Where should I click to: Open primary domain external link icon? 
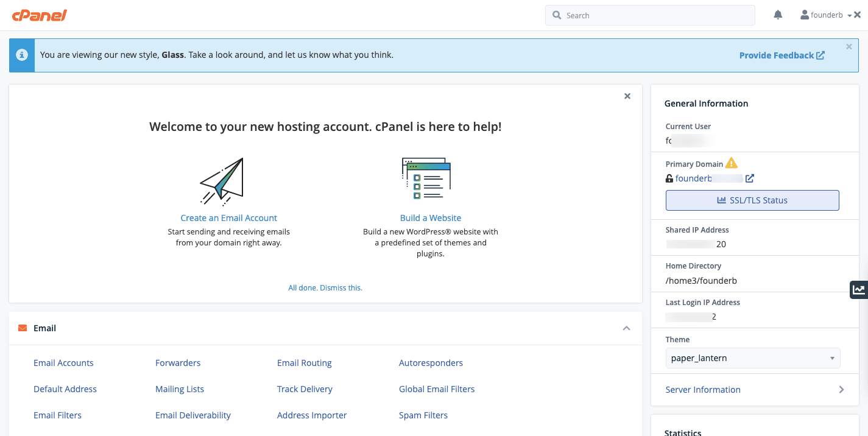[750, 178]
